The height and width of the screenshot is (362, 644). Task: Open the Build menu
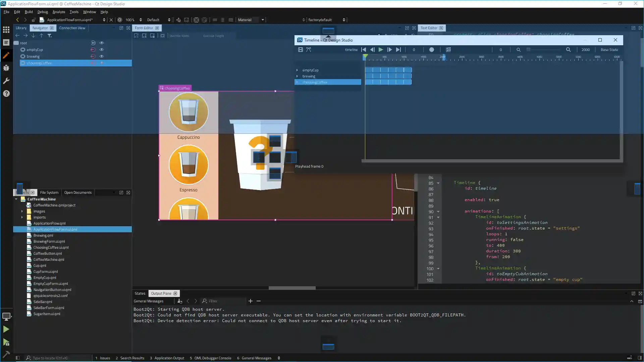pyautogui.click(x=29, y=12)
